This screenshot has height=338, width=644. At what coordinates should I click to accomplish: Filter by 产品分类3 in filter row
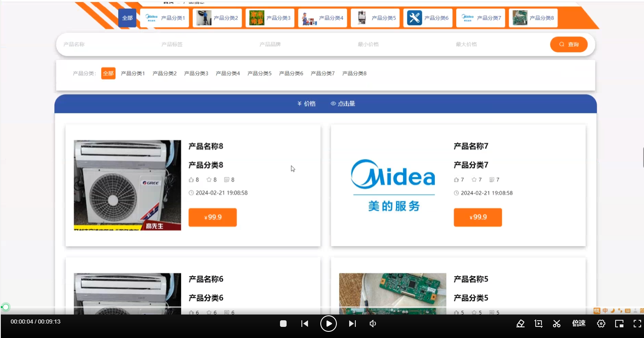coord(196,73)
